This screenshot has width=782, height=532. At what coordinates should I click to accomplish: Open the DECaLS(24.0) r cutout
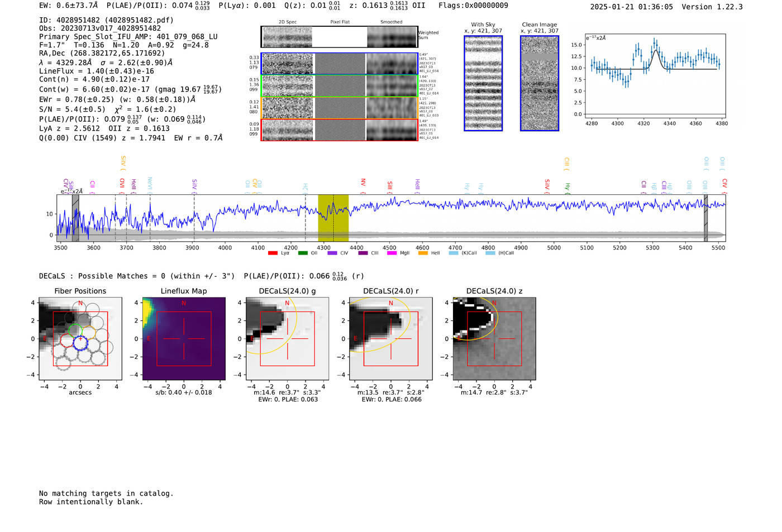(391, 339)
